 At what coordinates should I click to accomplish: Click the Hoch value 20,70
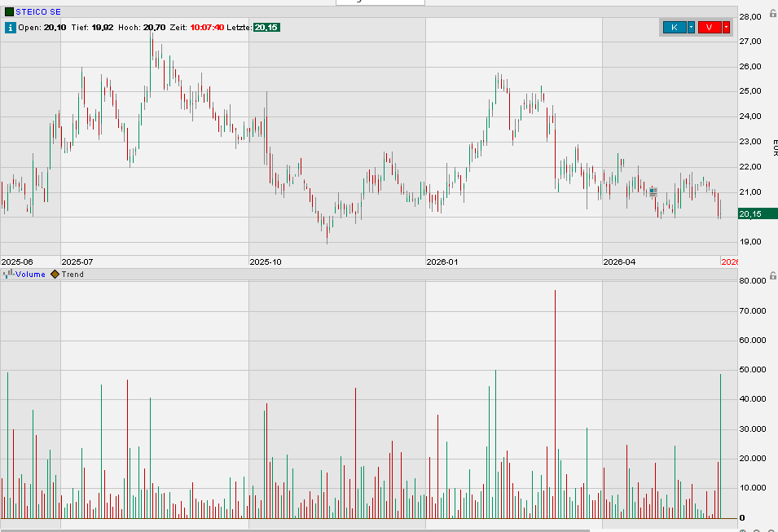(x=154, y=28)
